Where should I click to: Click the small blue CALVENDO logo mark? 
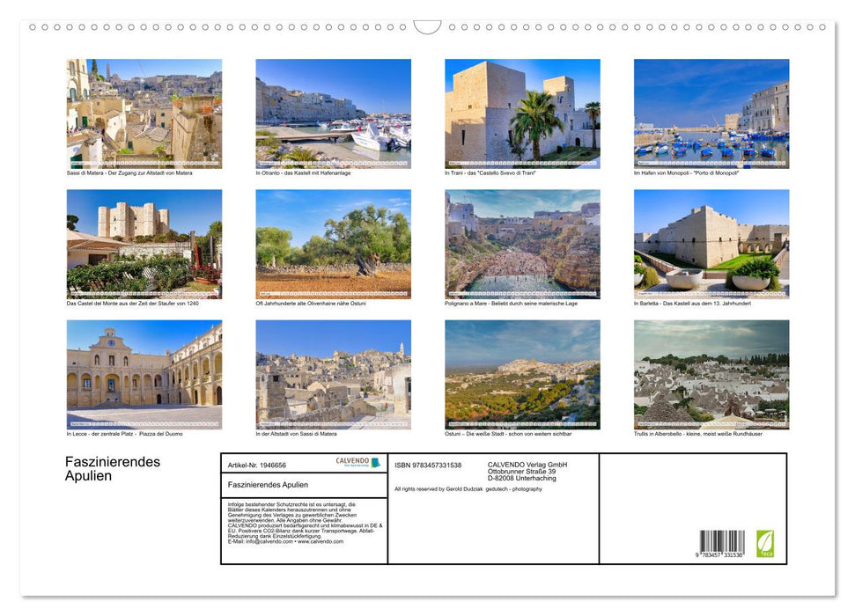coord(375,462)
